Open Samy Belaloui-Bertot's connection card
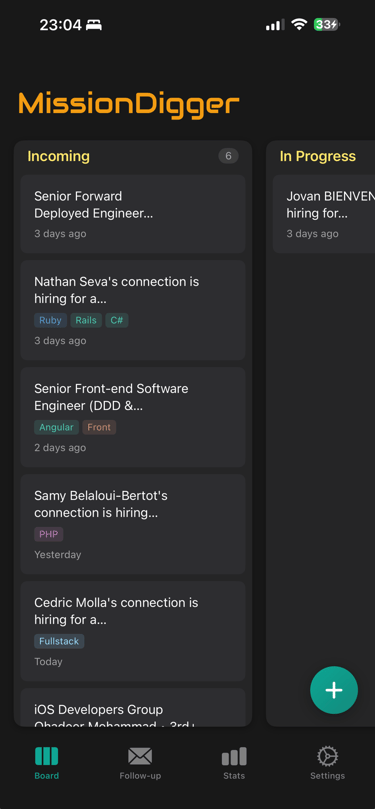Image resolution: width=375 pixels, height=809 pixels. 133,524
